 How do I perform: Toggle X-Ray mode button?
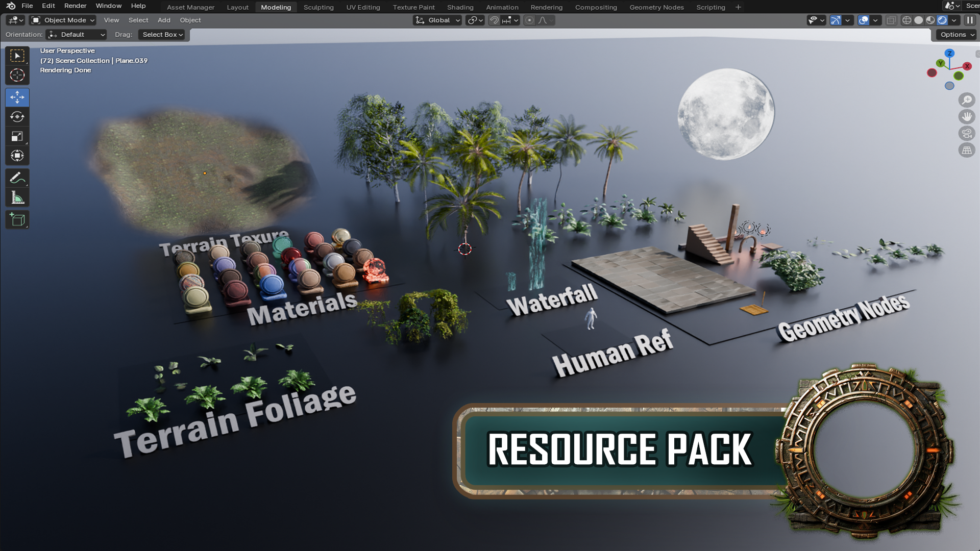(891, 20)
